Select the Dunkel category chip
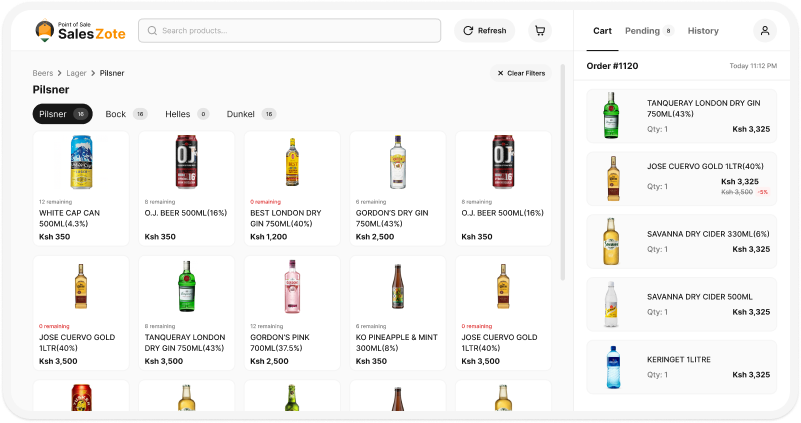The height and width of the screenshot is (423, 801). pyautogui.click(x=251, y=114)
